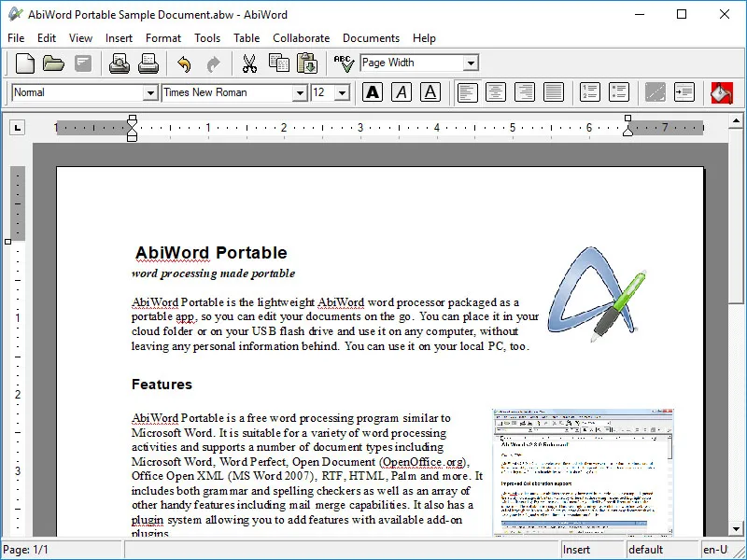Click the AbiWord app icon in title bar

(15, 14)
